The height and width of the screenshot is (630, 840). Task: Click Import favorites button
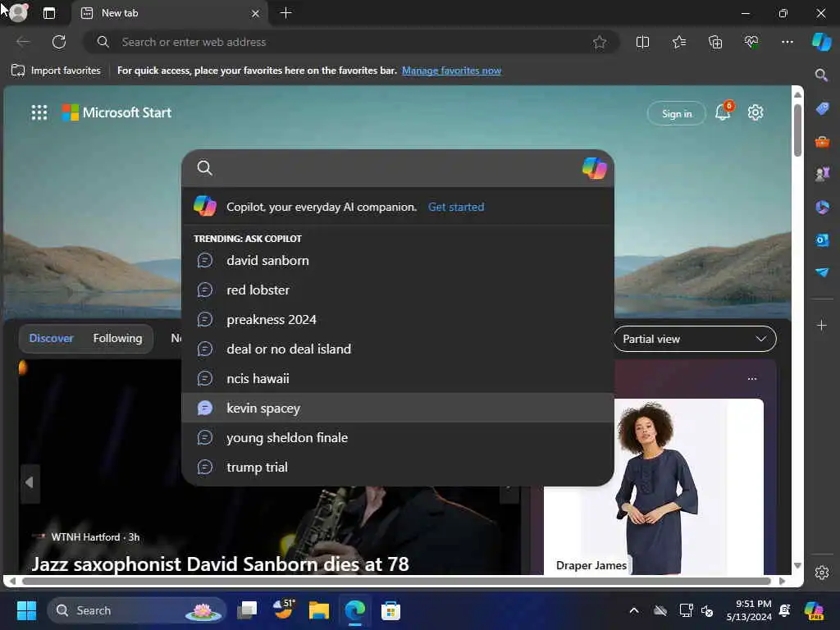[56, 71]
